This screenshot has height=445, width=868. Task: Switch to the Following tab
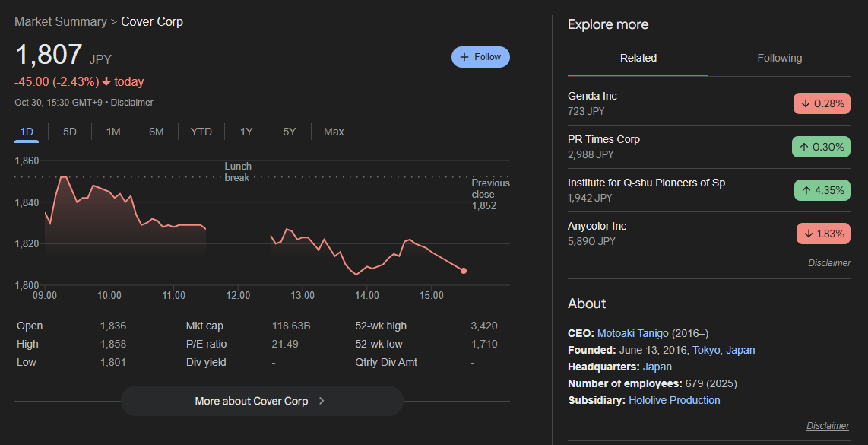tap(779, 58)
